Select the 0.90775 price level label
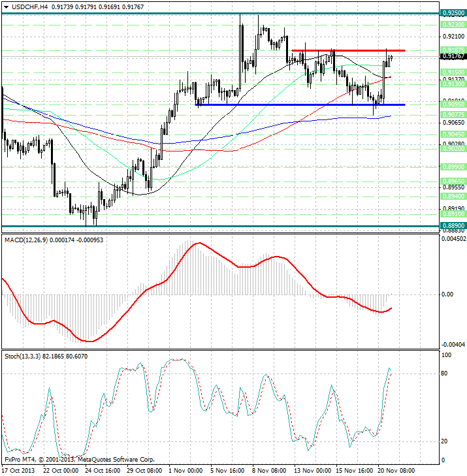Image resolution: width=467 pixels, height=476 pixels. point(453,115)
